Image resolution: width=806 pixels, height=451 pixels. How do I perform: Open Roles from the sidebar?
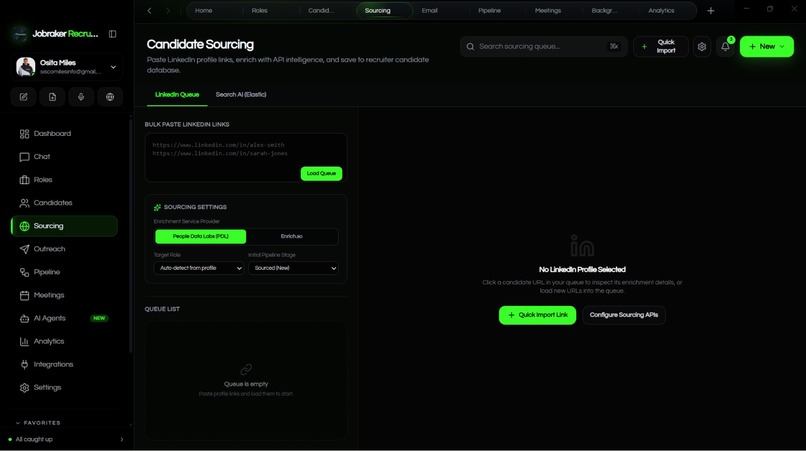64,180
